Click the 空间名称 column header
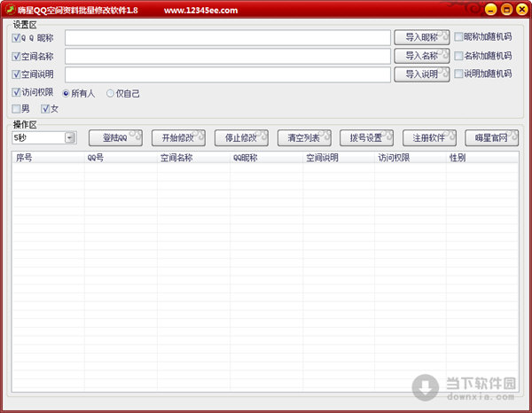The image size is (532, 413). click(x=193, y=158)
